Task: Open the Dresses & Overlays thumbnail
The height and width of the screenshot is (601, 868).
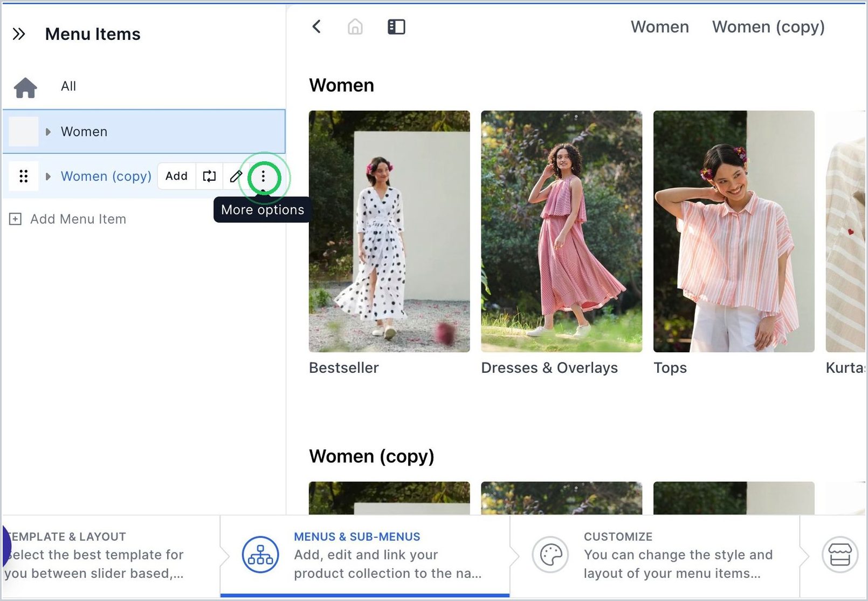Action: click(x=561, y=231)
